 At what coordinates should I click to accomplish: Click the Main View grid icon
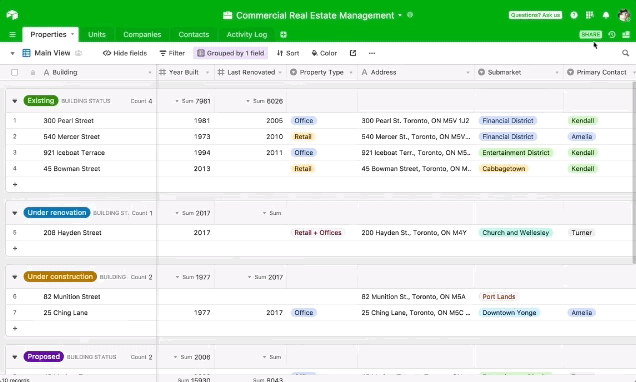coord(26,53)
